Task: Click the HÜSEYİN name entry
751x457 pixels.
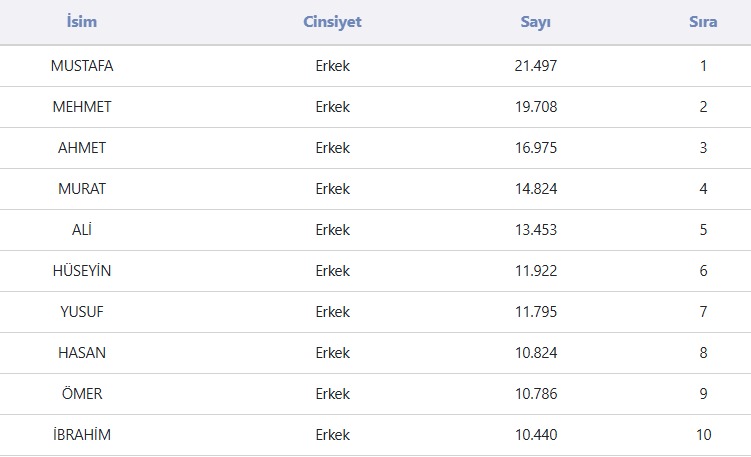Action: point(82,271)
